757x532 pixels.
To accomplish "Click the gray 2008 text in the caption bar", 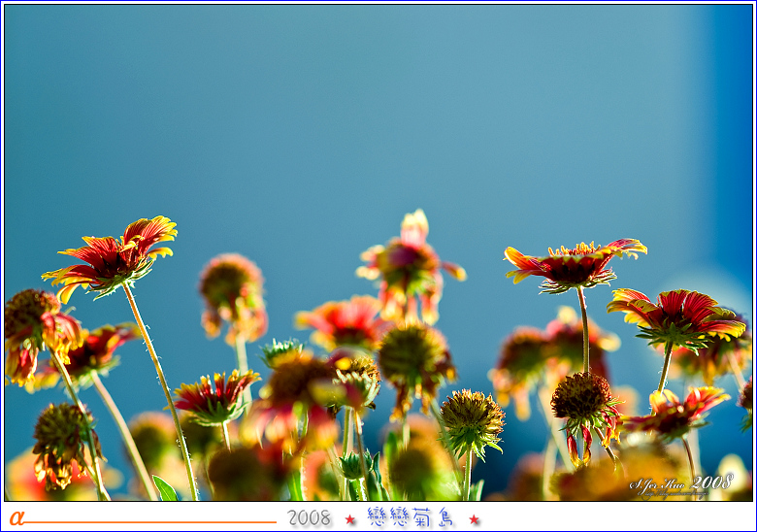I will 310,518.
